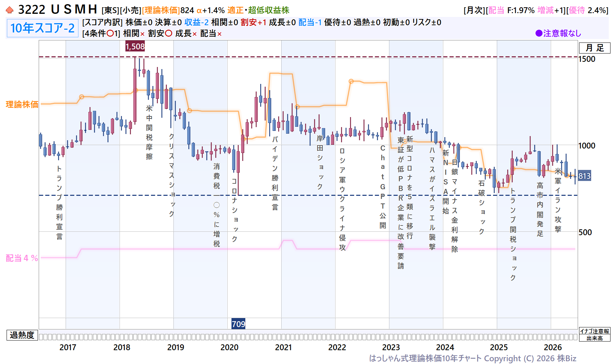
Task: Click the 石破ショック event marker
Action: click(x=482, y=207)
